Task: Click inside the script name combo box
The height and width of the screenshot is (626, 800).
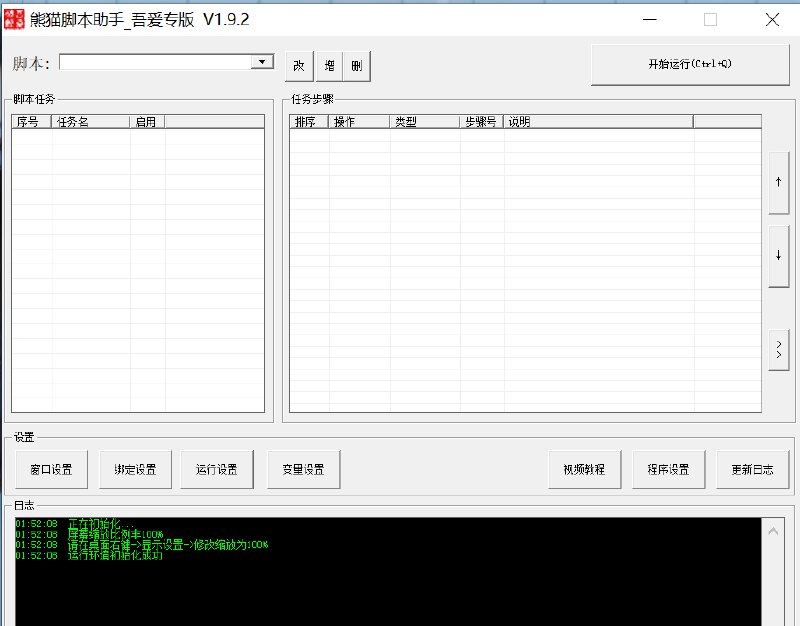Action: coord(150,61)
